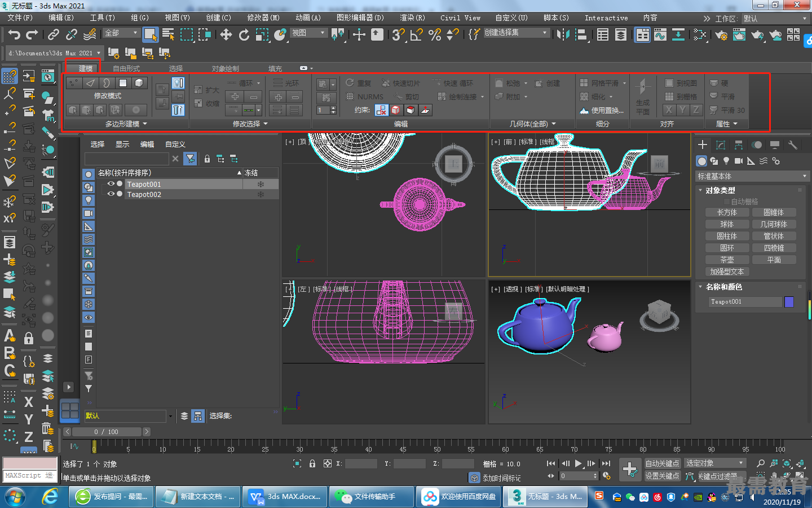Toggle the Angle Snap icon
This screenshot has width=812, height=508.
(x=416, y=35)
